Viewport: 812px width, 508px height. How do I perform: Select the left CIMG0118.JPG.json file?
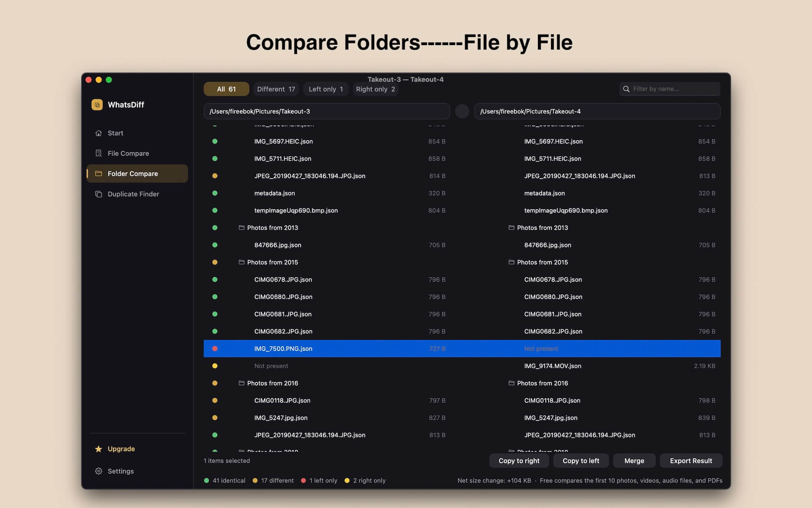point(282,400)
